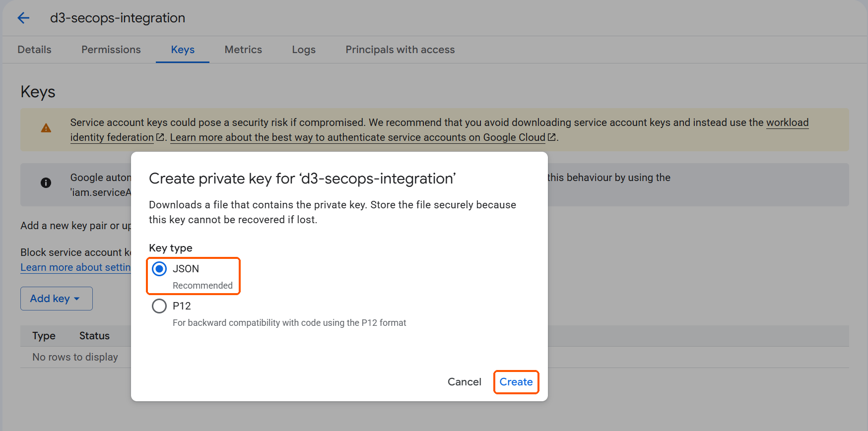Cancel the create private key dialog
Screen dimensions: 868x431
tap(465, 382)
